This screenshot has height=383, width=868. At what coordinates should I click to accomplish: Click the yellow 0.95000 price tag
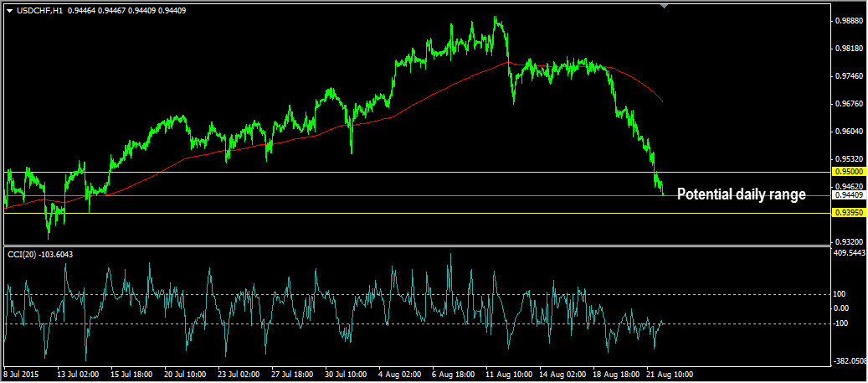848,173
